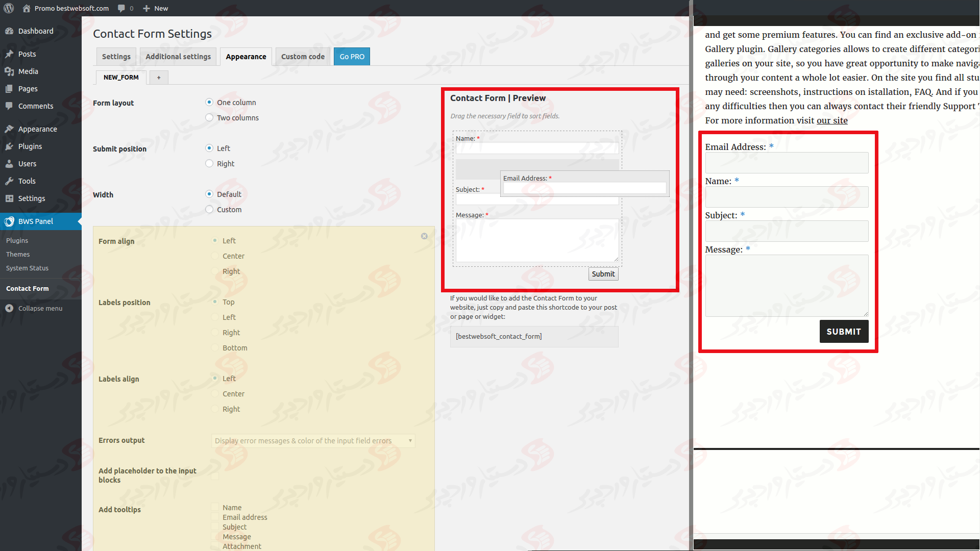Open the Errors output dropdown
The width and height of the screenshot is (980, 551).
(312, 441)
